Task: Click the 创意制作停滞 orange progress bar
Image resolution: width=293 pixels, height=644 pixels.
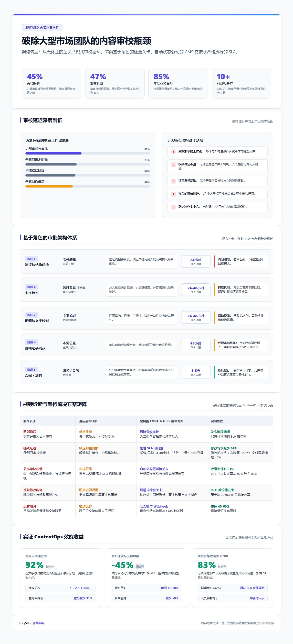Action: (x=88, y=186)
